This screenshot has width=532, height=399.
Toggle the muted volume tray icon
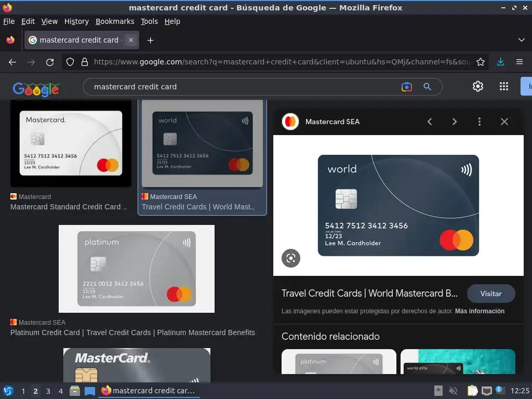pyautogui.click(x=453, y=391)
